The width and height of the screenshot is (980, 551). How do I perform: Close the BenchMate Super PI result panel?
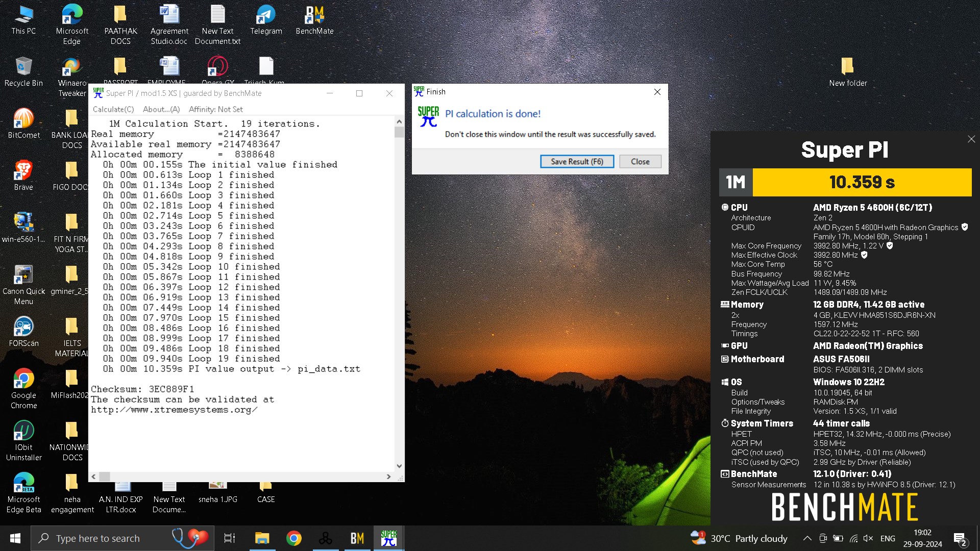(971, 139)
